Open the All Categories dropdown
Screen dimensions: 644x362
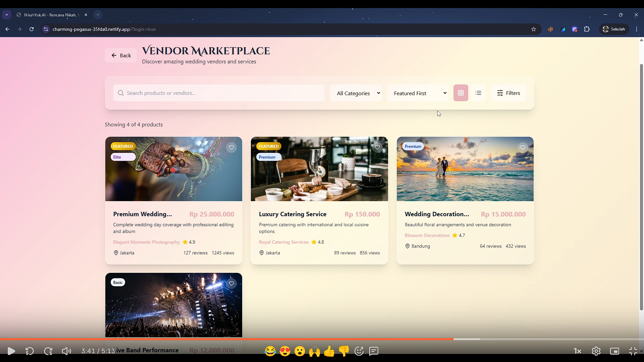[x=356, y=93]
